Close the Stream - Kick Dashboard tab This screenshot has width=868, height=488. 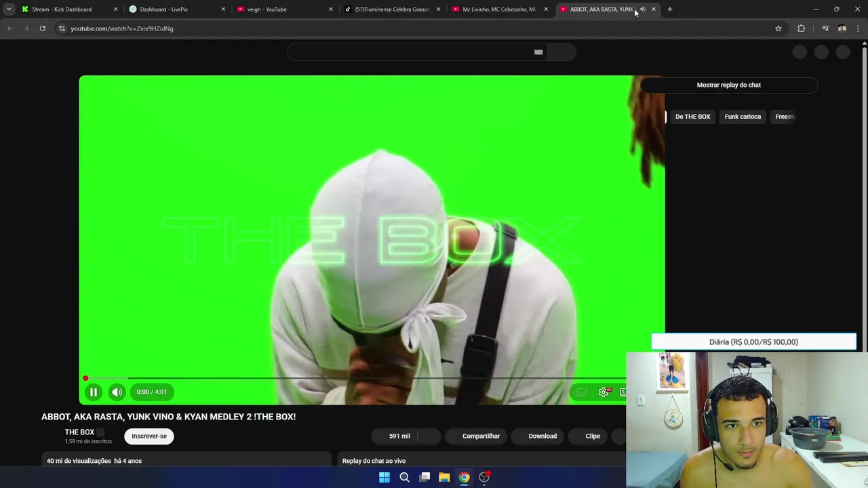coord(115,9)
